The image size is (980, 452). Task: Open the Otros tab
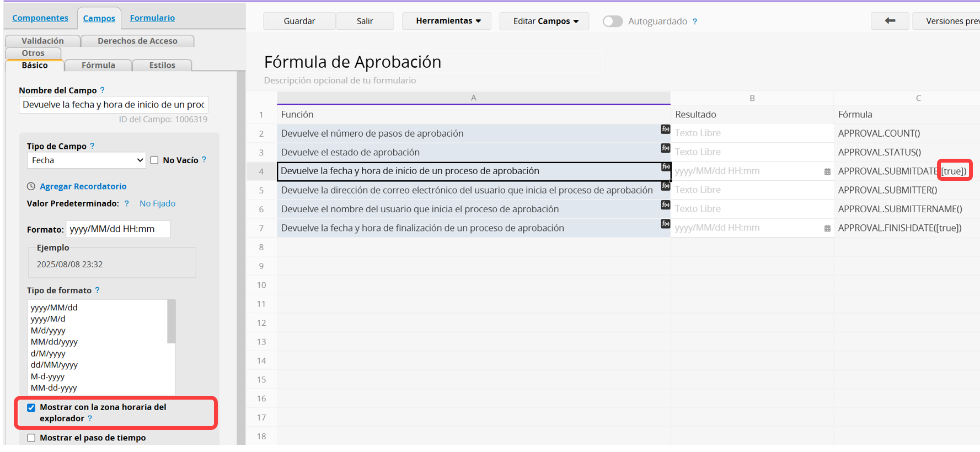(33, 53)
